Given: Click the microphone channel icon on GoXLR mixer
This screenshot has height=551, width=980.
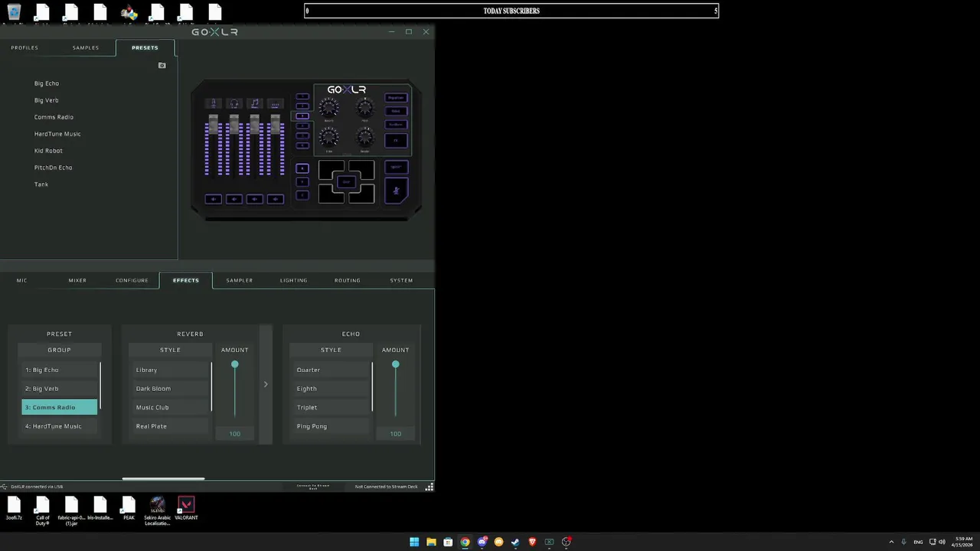Looking at the screenshot, I should click(x=214, y=103).
